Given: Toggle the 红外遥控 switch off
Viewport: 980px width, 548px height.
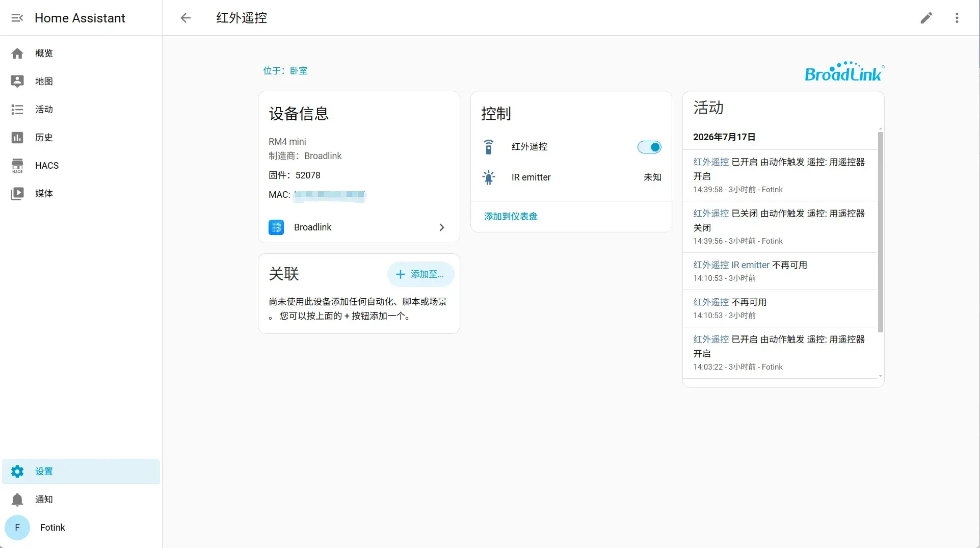Looking at the screenshot, I should pyautogui.click(x=649, y=147).
